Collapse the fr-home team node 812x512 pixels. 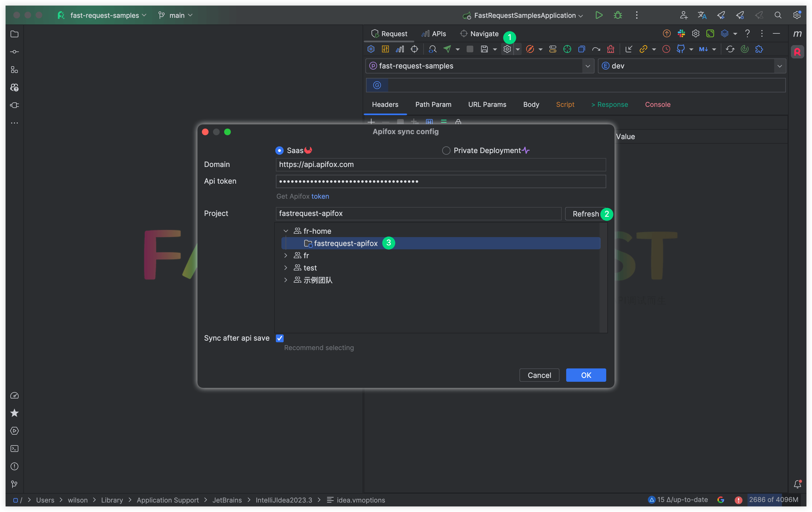286,231
